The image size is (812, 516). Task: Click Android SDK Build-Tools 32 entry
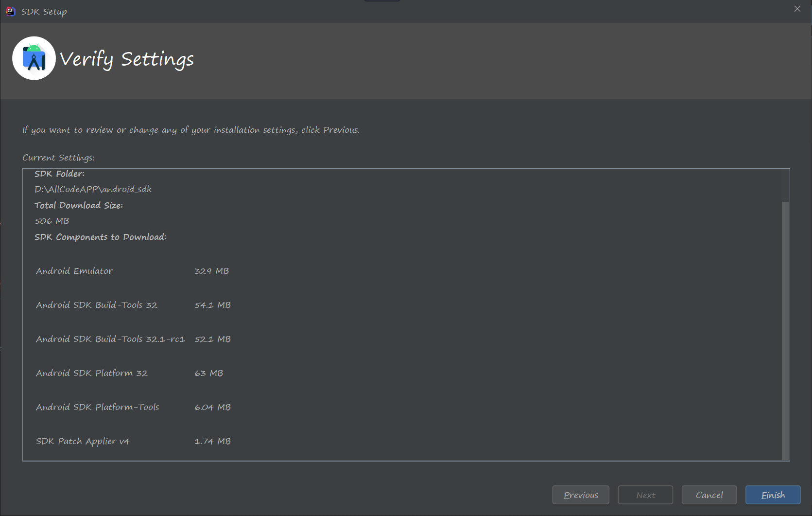(x=97, y=305)
